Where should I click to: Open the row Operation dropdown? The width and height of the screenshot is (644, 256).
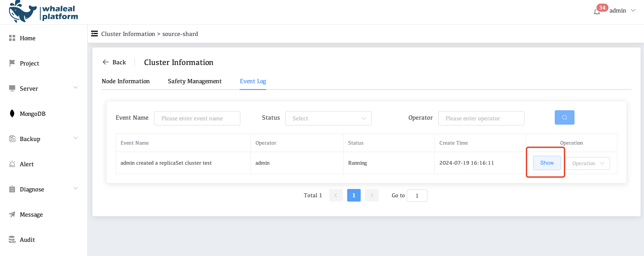(x=587, y=163)
